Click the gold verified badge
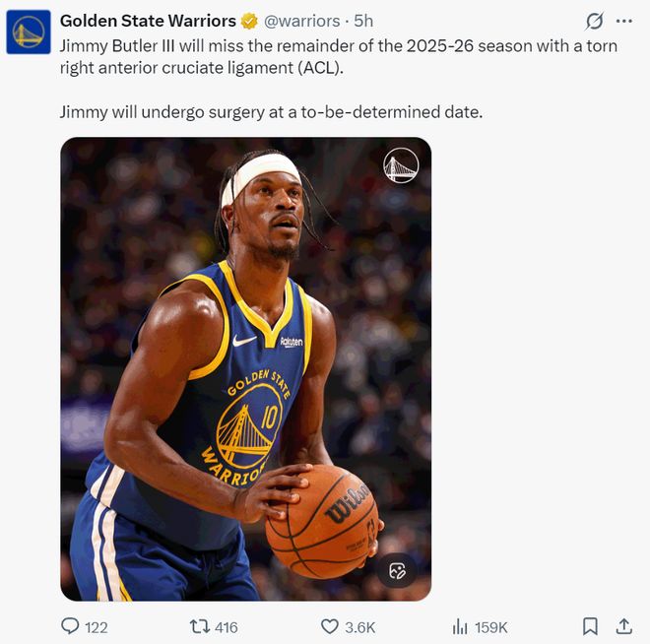The width and height of the screenshot is (650, 644). [x=250, y=21]
